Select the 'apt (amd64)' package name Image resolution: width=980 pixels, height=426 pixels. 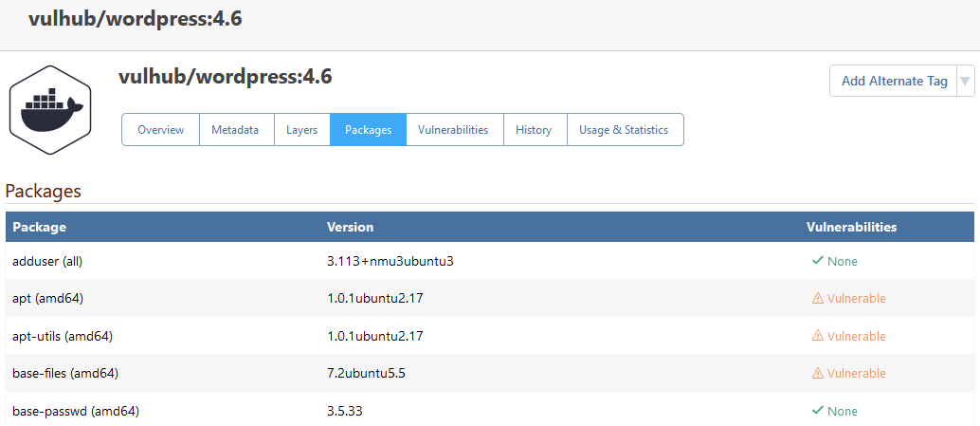click(48, 299)
